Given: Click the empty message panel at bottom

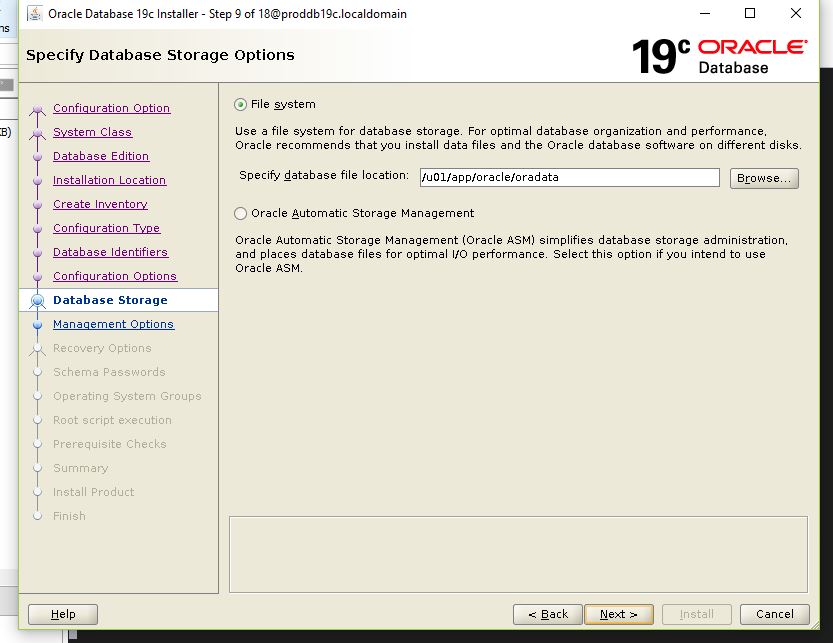Looking at the screenshot, I should (518, 554).
